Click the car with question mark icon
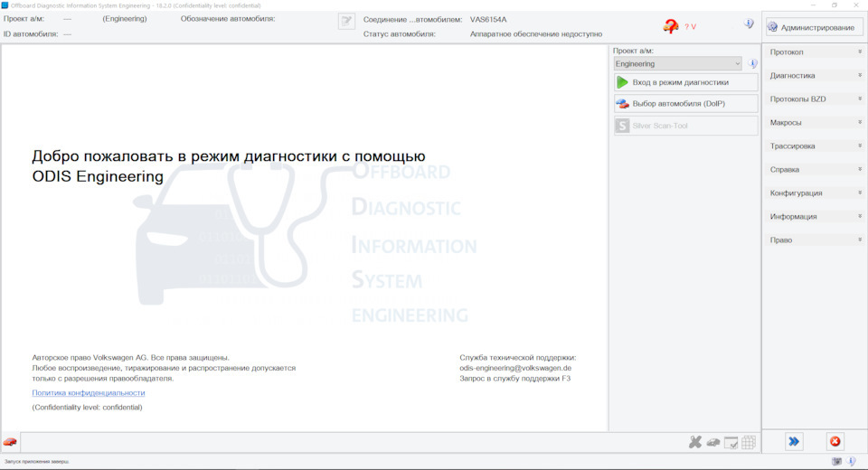Image resolution: width=868 pixels, height=470 pixels. click(x=671, y=25)
